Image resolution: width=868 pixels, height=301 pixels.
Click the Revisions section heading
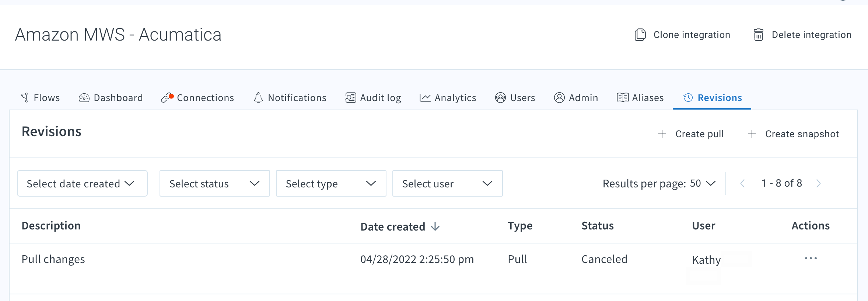[x=52, y=132]
